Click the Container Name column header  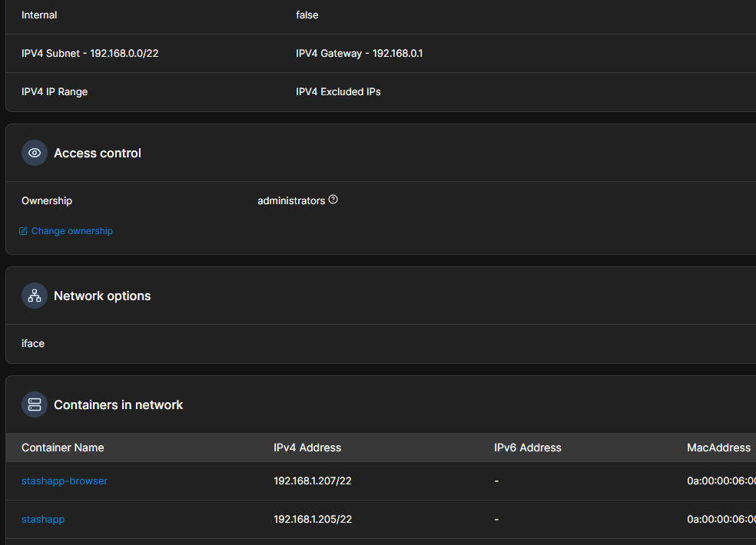pyautogui.click(x=62, y=448)
